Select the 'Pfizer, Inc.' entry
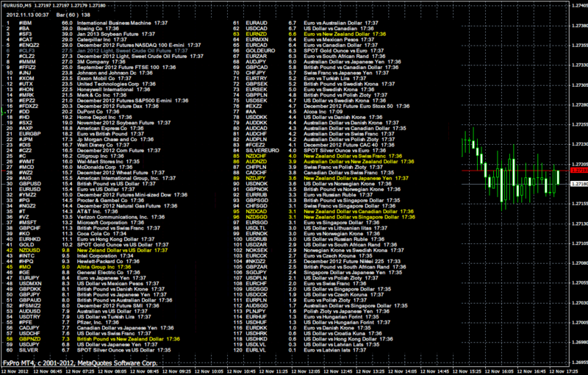The image size is (588, 375). pyautogui.click(x=89, y=323)
